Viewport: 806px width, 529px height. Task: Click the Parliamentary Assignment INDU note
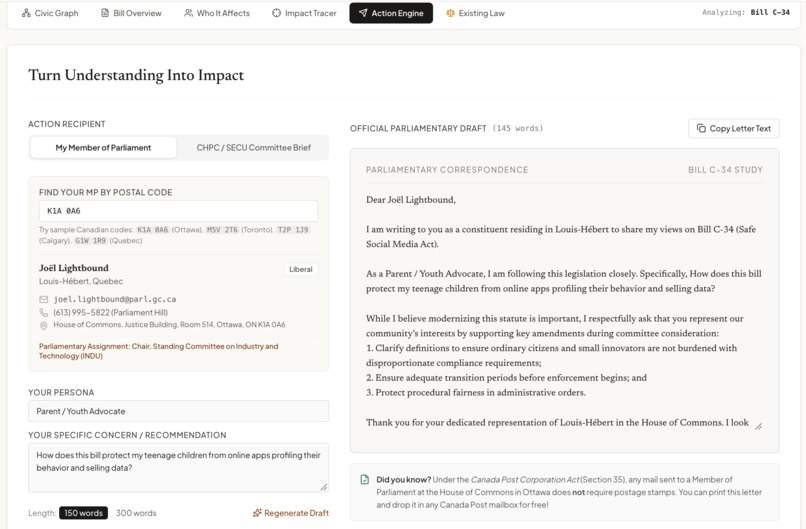(x=159, y=351)
